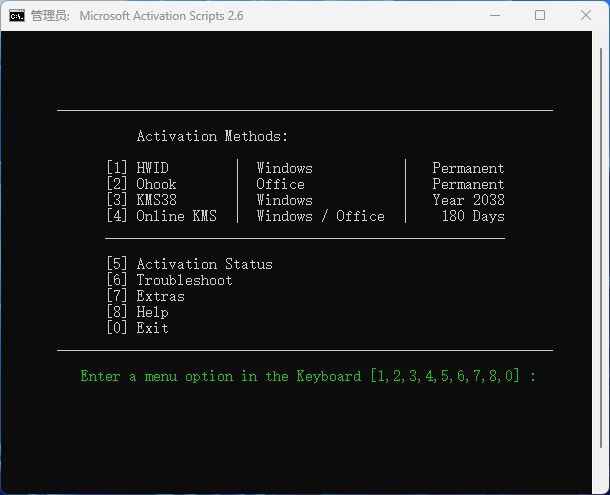This screenshot has width=610, height=495.
Task: Select the [2] Ohook menu entry
Action: coord(141,184)
